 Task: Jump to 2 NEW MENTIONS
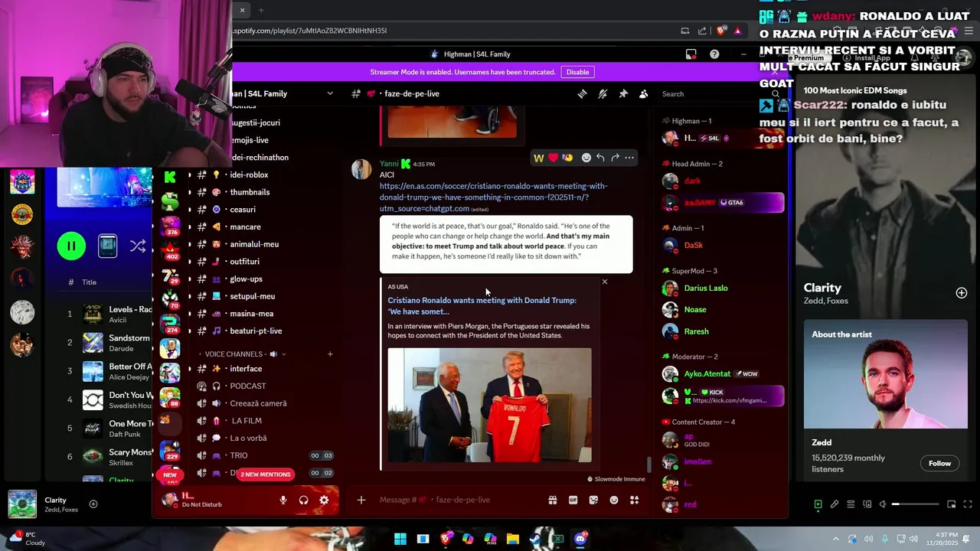(265, 474)
